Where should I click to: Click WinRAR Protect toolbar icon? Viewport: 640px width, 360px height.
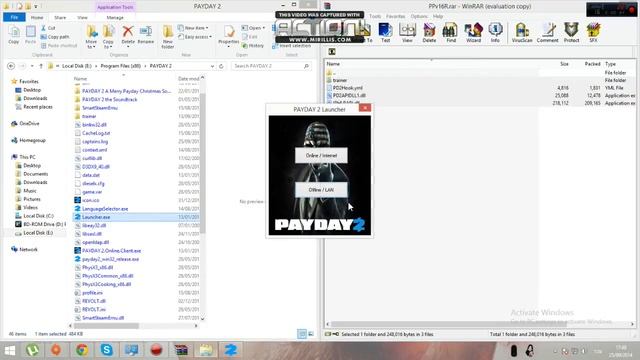(x=571, y=33)
